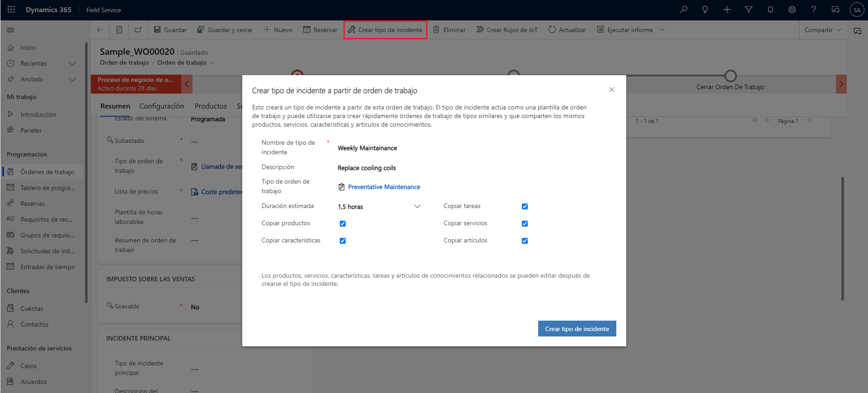Switch to the Productos tab
This screenshot has width=868, height=393.
pyautogui.click(x=211, y=106)
